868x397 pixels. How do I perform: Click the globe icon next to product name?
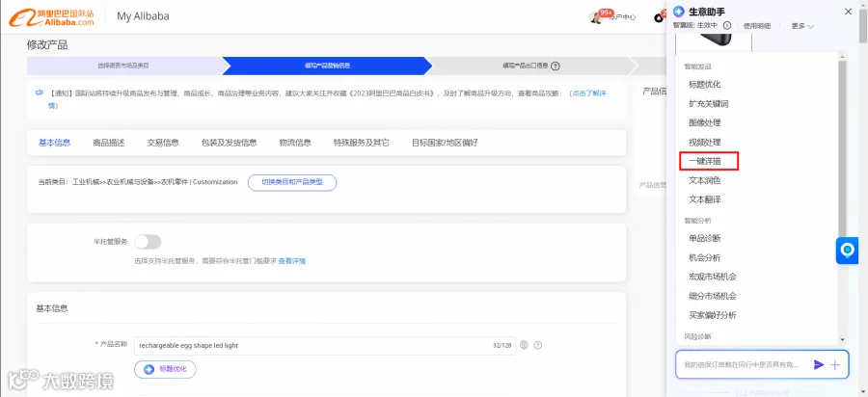(524, 345)
